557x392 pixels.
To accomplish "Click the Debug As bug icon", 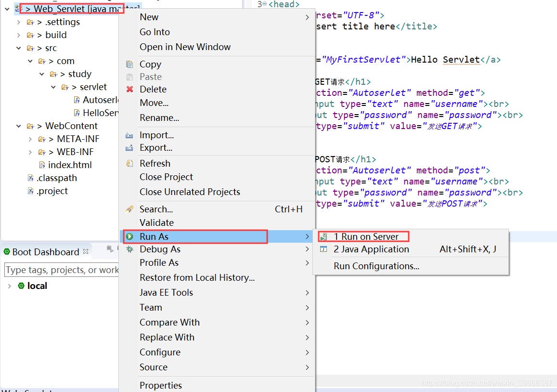I will click(x=130, y=249).
